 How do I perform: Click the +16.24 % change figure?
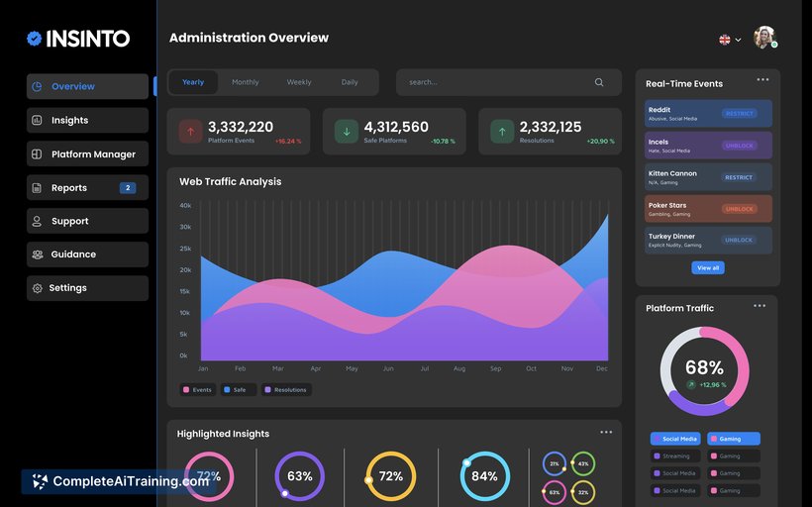coord(288,142)
